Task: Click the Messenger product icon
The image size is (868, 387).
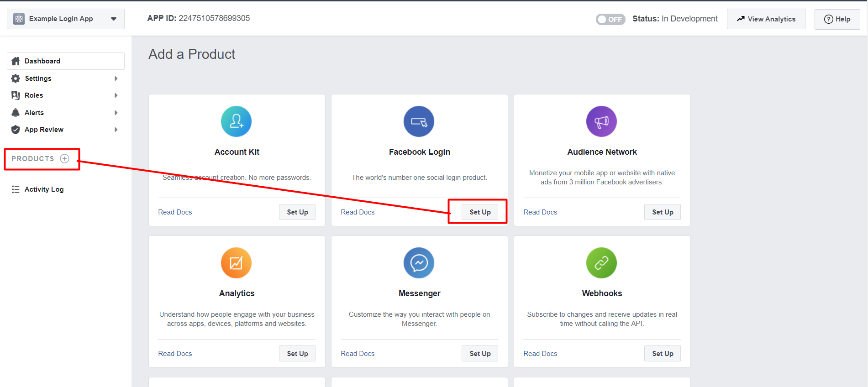Action: click(419, 263)
